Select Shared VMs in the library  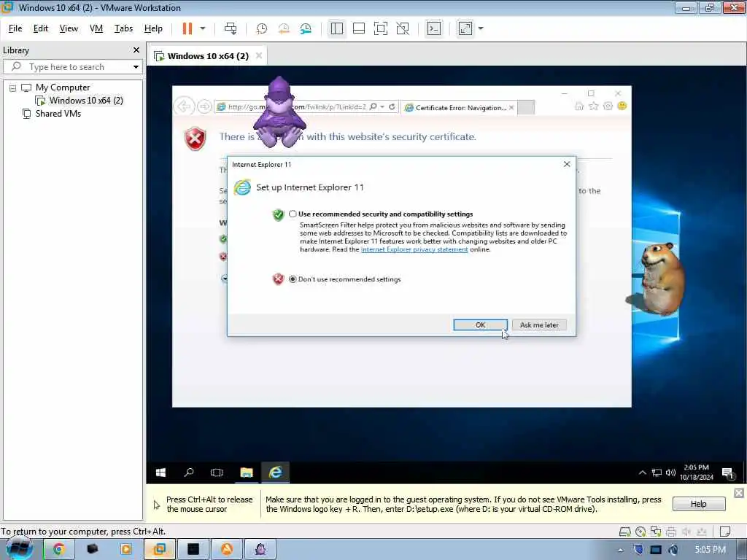pos(58,114)
